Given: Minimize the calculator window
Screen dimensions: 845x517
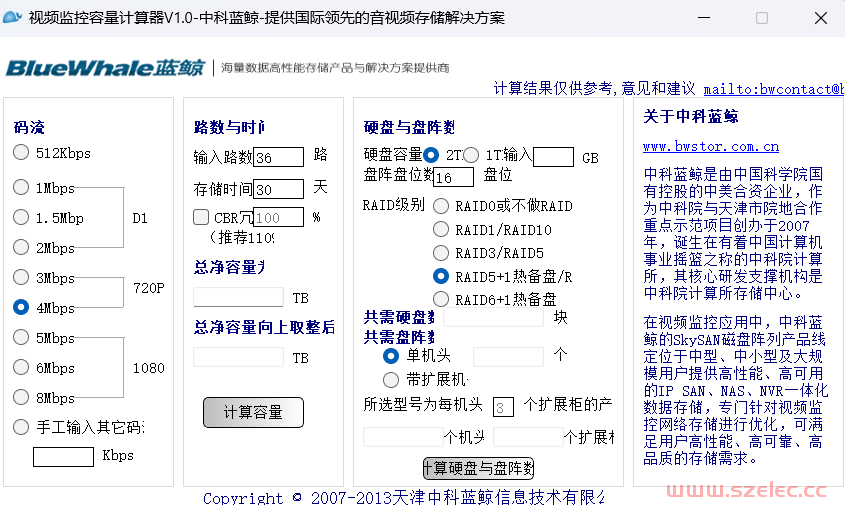Looking at the screenshot, I should click(704, 18).
